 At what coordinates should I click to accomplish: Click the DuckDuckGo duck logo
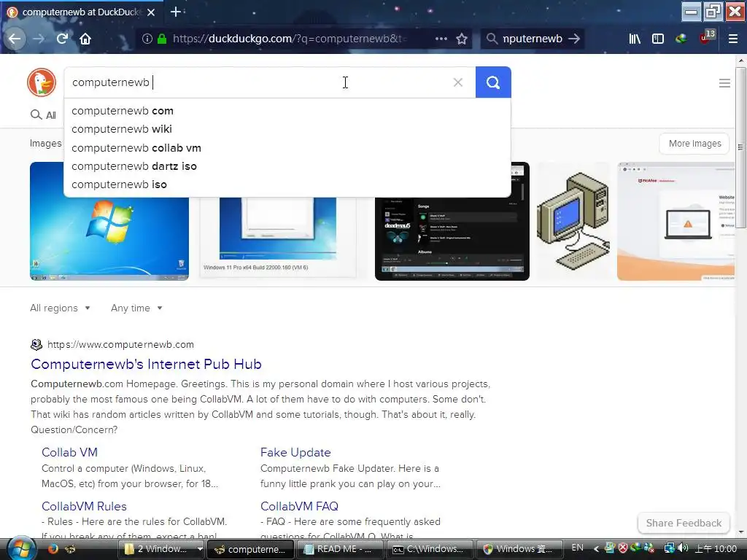(42, 82)
